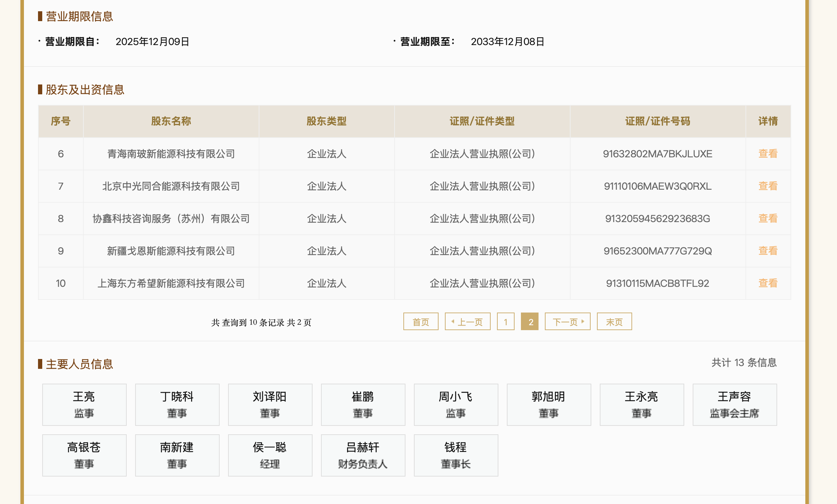
Task: Click 查看 for 上海东方希望新能源科技有限公司
Action: [x=767, y=283]
